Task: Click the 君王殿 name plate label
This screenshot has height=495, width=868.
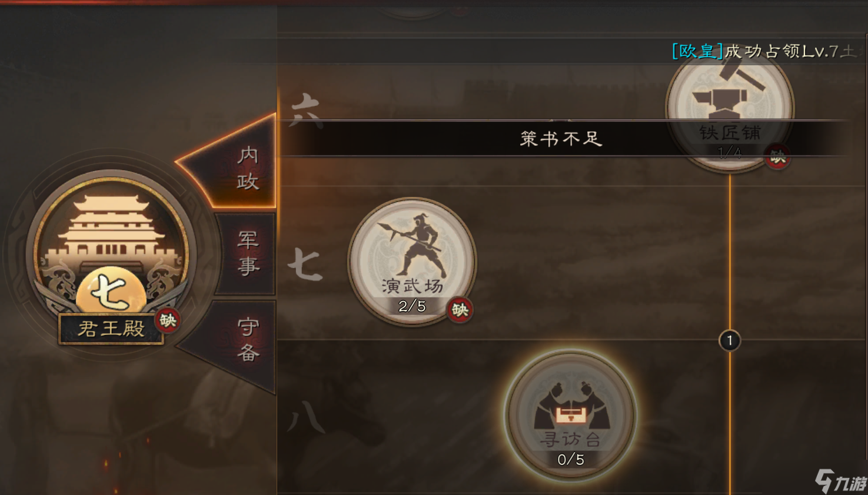Action: (x=111, y=328)
